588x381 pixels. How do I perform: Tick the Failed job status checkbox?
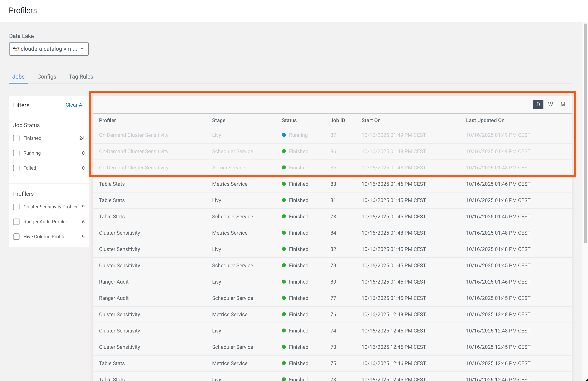[16, 168]
